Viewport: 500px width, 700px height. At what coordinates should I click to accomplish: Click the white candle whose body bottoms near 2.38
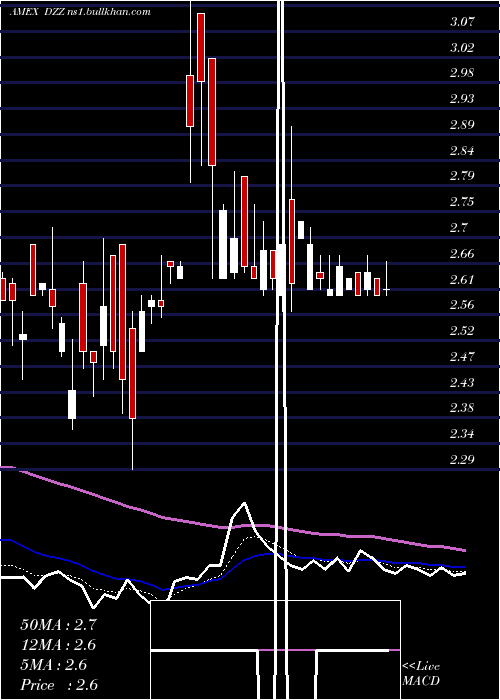72,404
